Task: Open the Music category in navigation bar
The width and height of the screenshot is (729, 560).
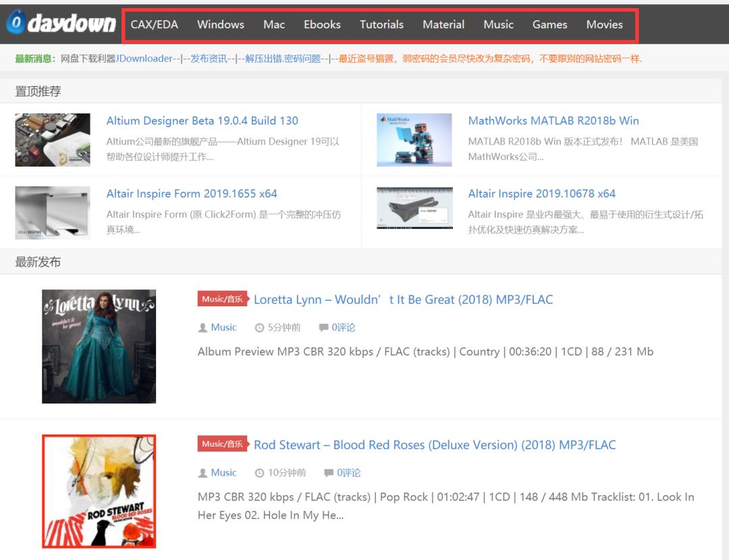Action: point(498,25)
